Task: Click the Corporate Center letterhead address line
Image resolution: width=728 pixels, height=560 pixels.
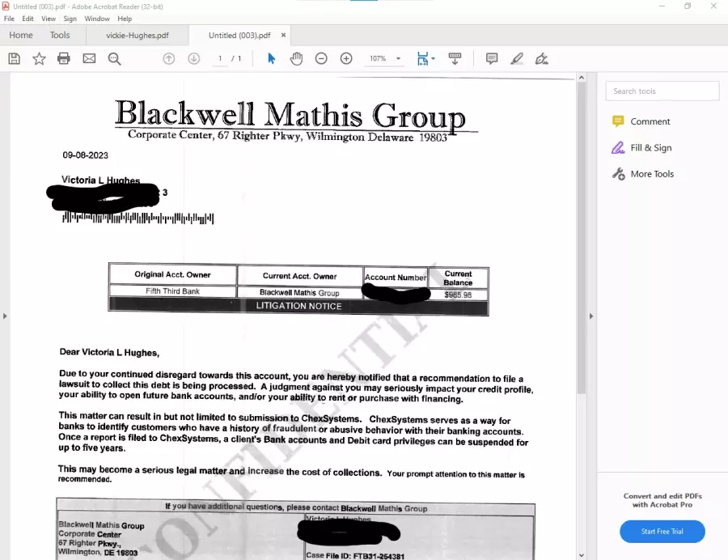Action: tap(287, 136)
